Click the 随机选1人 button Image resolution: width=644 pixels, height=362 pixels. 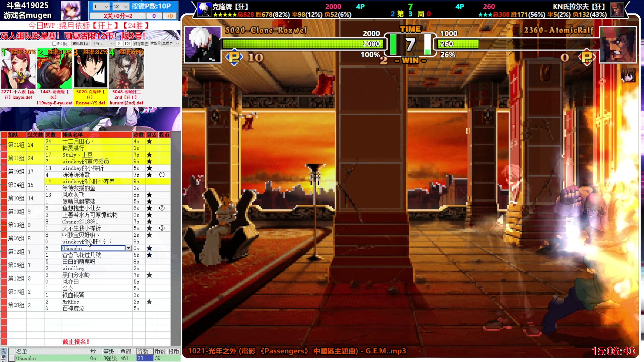click(x=80, y=44)
